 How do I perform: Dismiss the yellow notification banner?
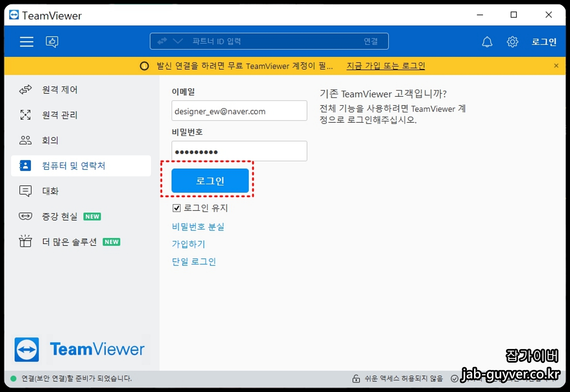[556, 66]
